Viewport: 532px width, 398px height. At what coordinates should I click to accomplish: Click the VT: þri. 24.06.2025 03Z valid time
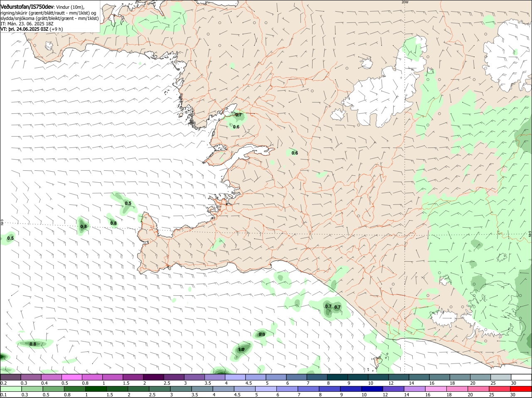[25, 29]
